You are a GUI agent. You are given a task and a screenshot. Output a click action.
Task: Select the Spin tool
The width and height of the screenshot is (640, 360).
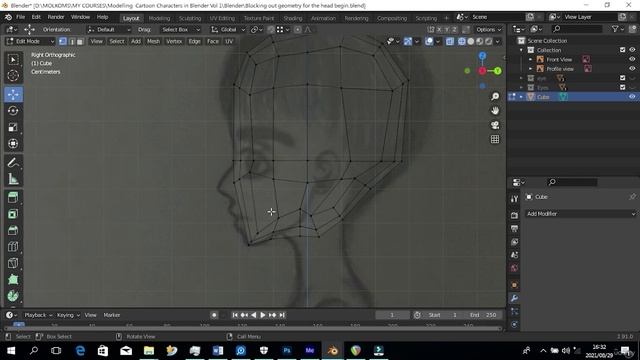(13, 296)
